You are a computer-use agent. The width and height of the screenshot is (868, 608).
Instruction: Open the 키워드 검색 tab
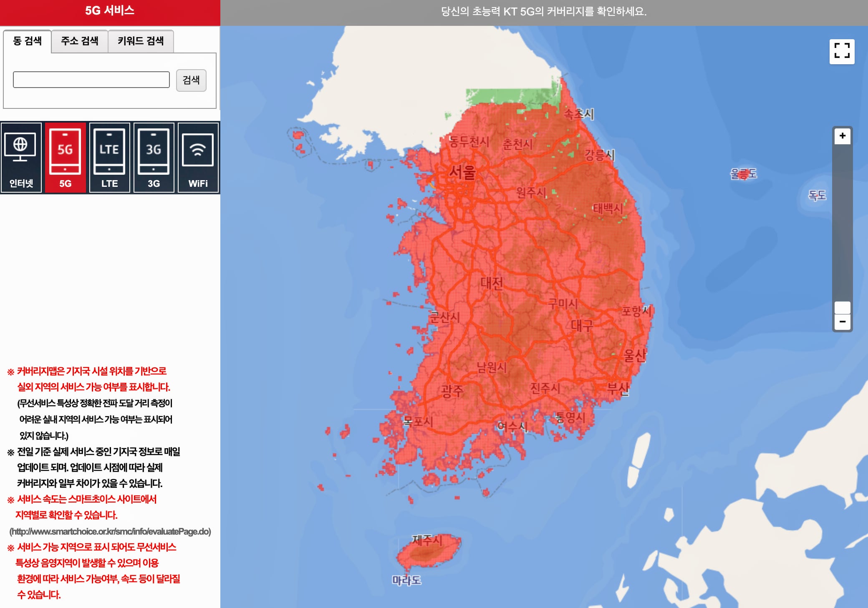141,41
